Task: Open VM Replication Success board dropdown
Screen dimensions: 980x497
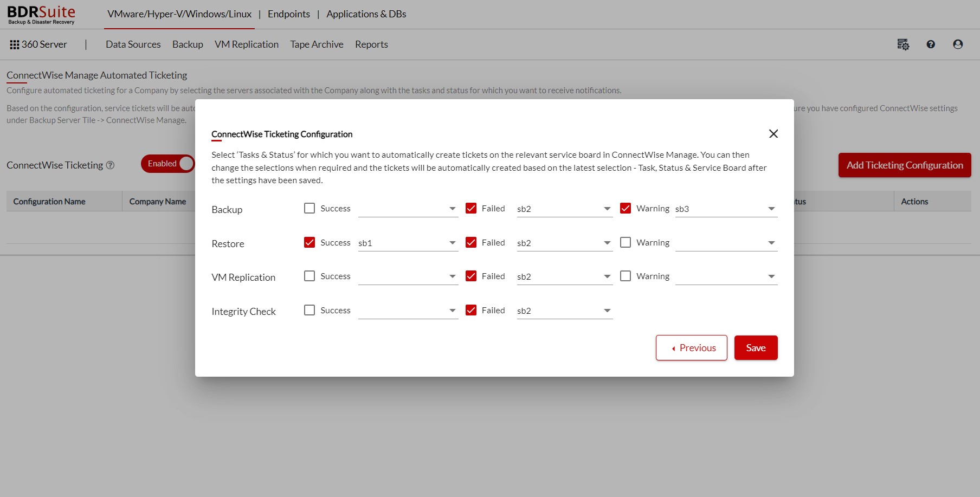Action: tap(408, 276)
